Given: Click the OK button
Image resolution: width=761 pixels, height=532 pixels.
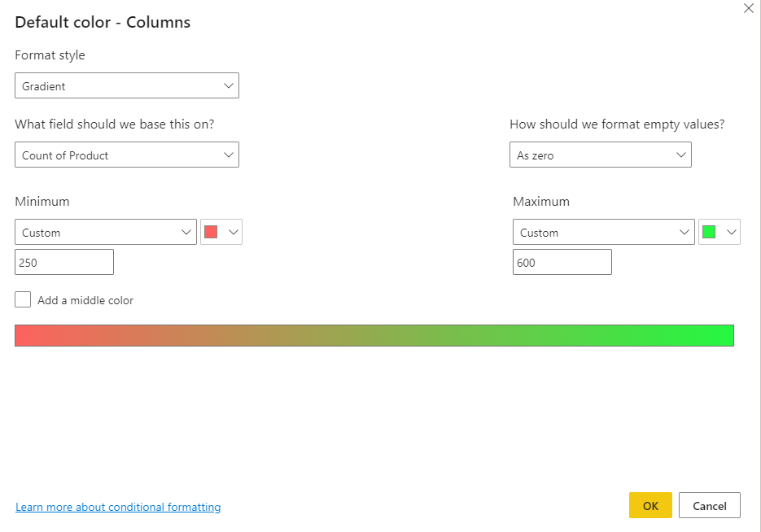Looking at the screenshot, I should (650, 505).
